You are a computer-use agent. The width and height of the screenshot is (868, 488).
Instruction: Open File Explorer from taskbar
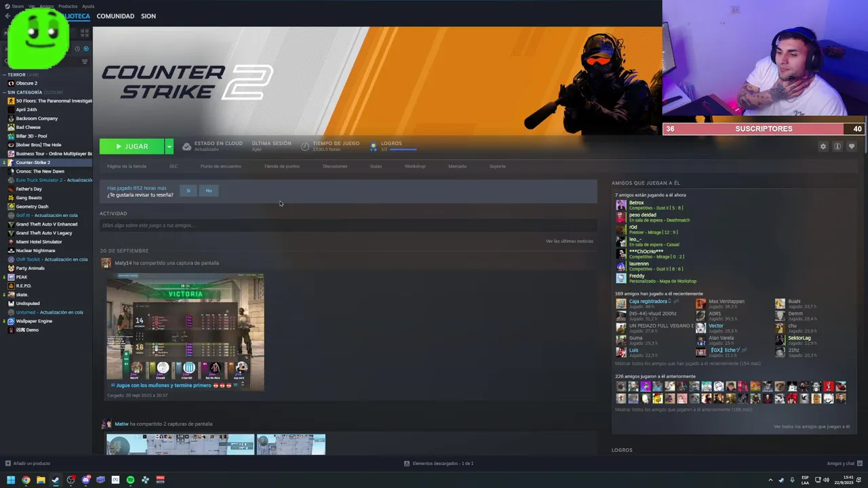pos(41,480)
